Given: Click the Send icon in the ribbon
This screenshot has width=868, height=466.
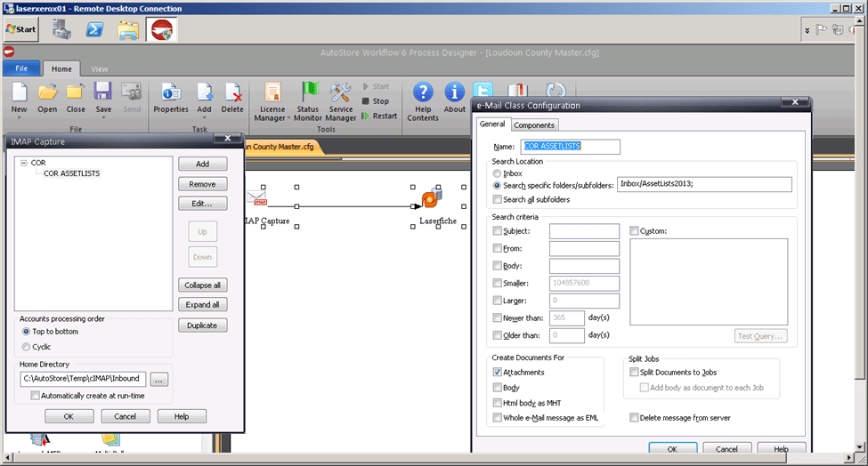Looking at the screenshot, I should click(132, 92).
